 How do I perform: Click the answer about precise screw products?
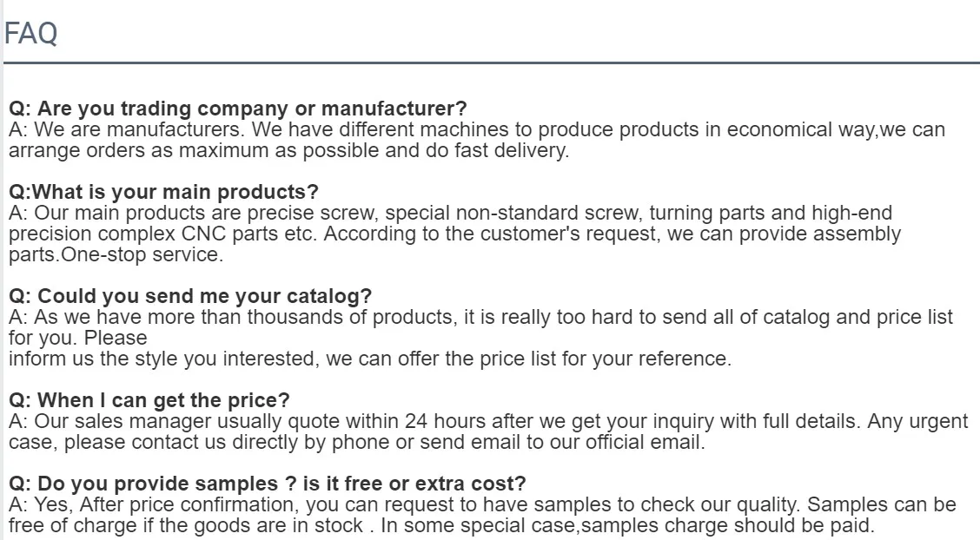pos(455,234)
